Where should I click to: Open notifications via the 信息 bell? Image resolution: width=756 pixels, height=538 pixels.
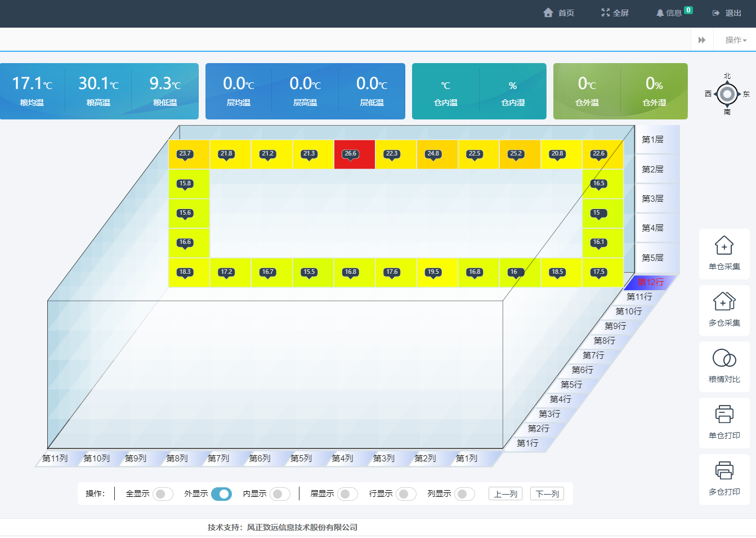point(660,13)
